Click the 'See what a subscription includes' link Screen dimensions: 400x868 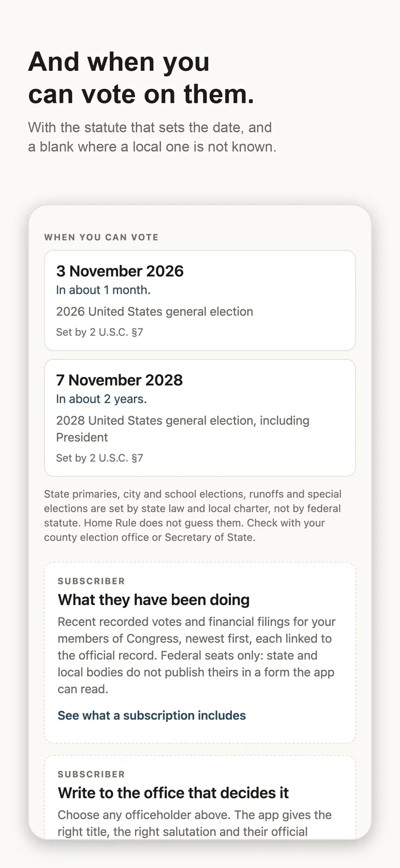[152, 716]
